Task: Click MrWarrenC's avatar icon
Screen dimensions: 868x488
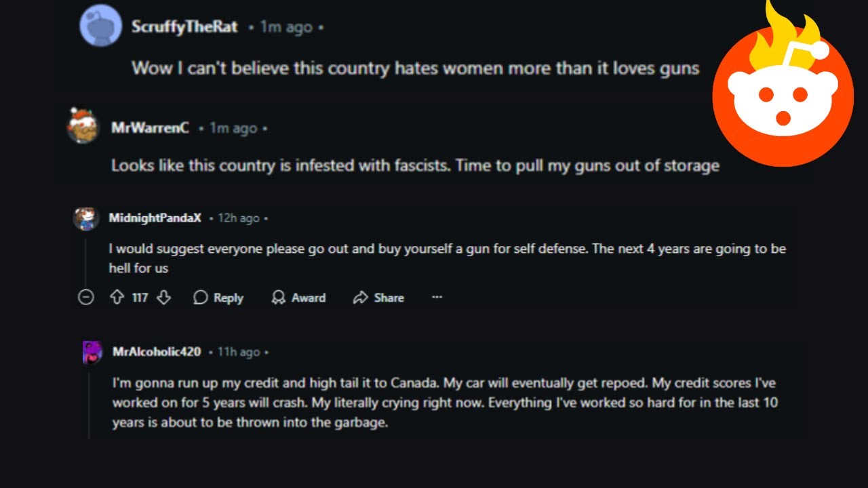Action: [x=83, y=126]
